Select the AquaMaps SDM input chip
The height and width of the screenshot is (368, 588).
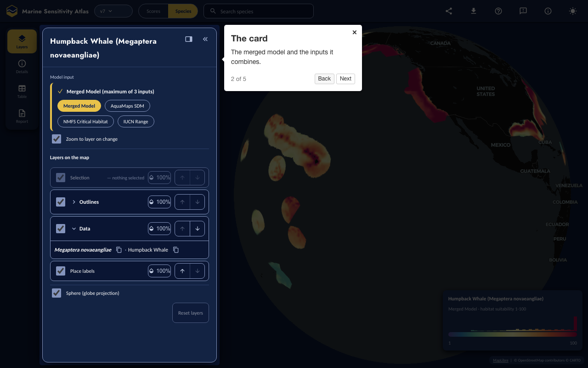127,106
